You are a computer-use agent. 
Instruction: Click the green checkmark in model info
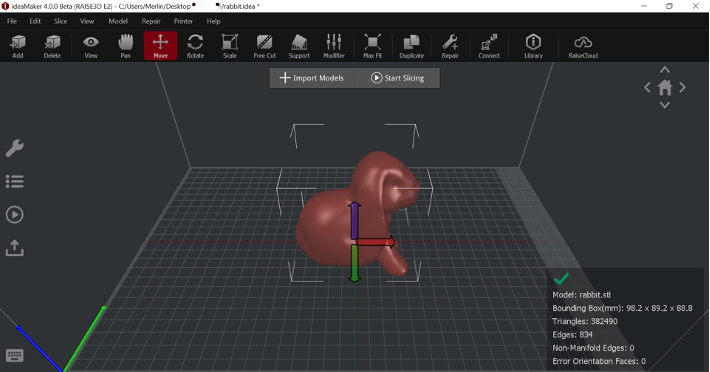[x=561, y=279]
